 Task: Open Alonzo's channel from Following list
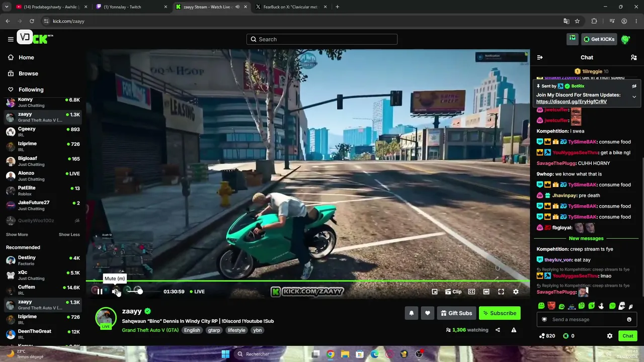(43, 176)
